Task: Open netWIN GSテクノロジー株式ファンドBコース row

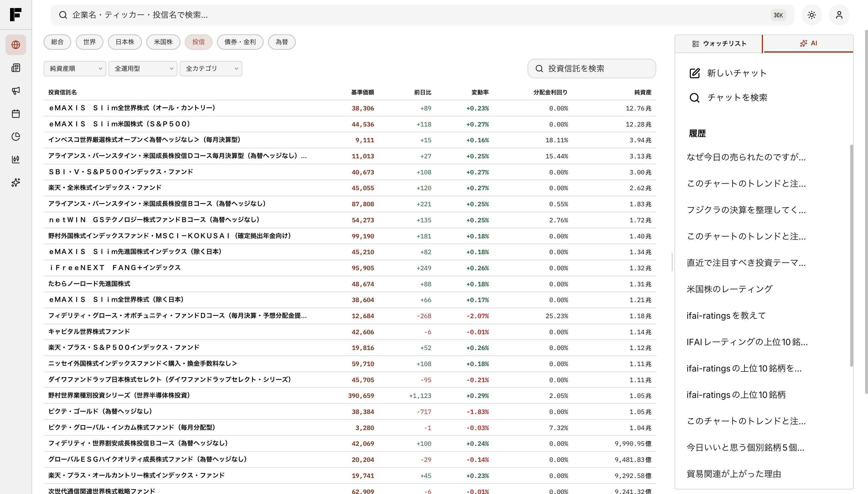Action: click(x=350, y=220)
